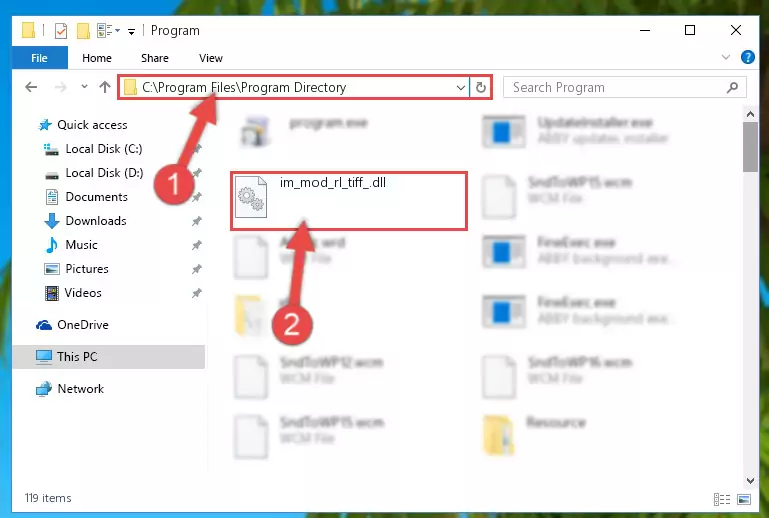This screenshot has width=769, height=518.
Task: Open Local Disk (D:) in sidebar
Action: pyautogui.click(x=104, y=173)
